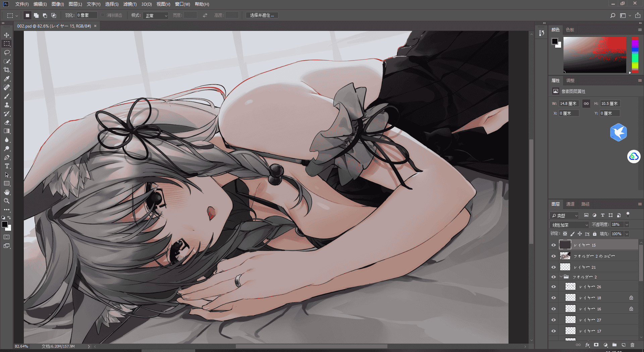
Task: Click the hue spectrum slider
Action: click(x=635, y=55)
